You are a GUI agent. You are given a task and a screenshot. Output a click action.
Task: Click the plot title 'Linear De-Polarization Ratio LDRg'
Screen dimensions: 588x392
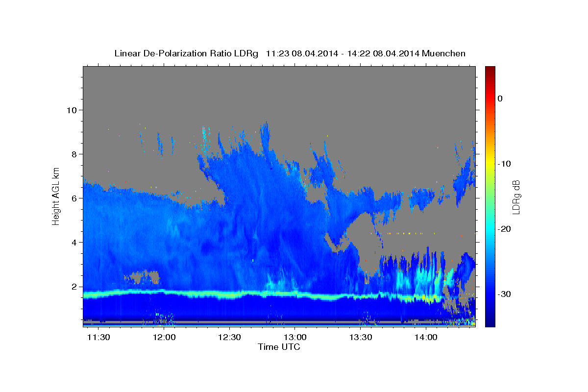186,53
